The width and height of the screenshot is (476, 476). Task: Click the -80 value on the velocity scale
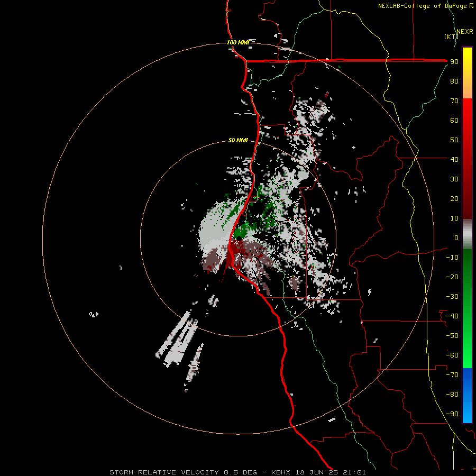click(452, 395)
